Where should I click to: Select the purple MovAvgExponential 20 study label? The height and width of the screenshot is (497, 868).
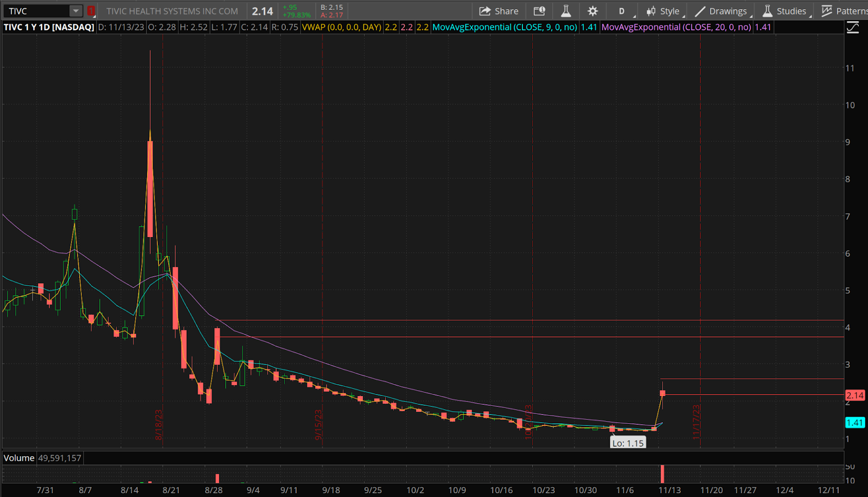676,27
